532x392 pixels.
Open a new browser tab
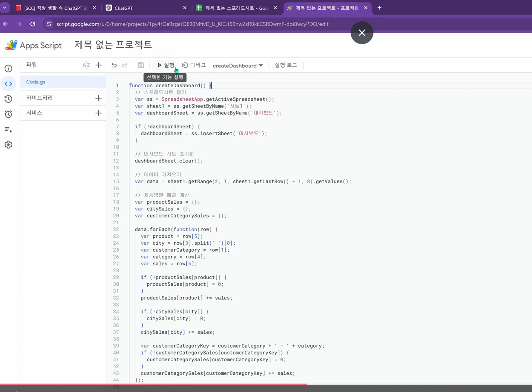379,8
